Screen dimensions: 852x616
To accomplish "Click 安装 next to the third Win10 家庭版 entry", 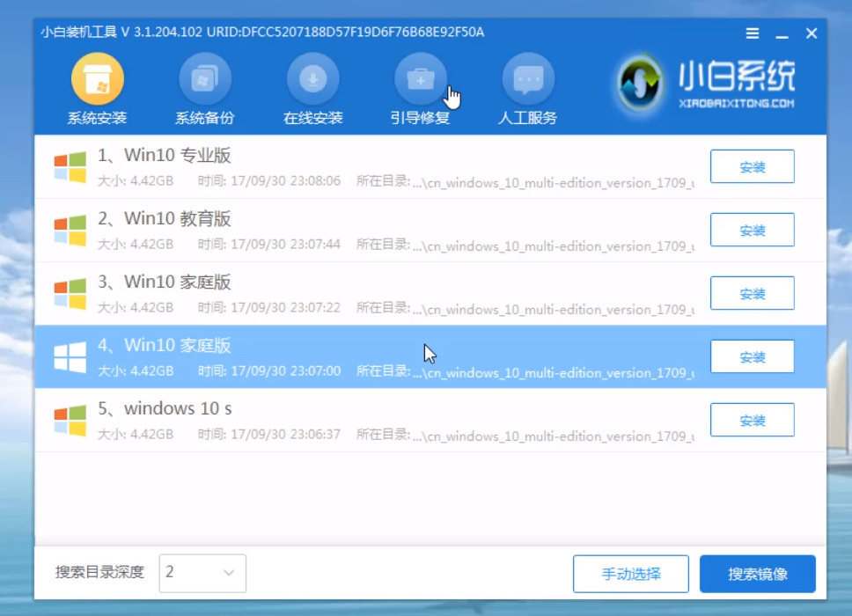I will click(752, 293).
